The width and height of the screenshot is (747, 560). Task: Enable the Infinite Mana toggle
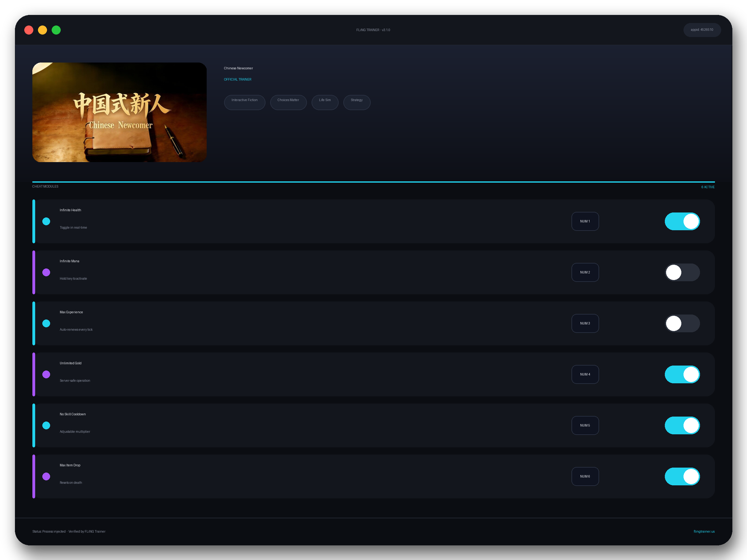coord(682,272)
